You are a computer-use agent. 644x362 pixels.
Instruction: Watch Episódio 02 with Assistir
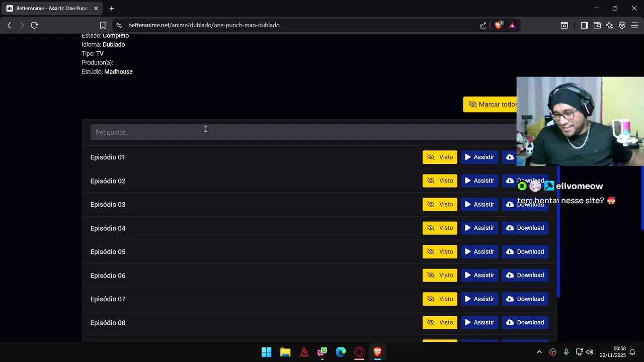[479, 181]
